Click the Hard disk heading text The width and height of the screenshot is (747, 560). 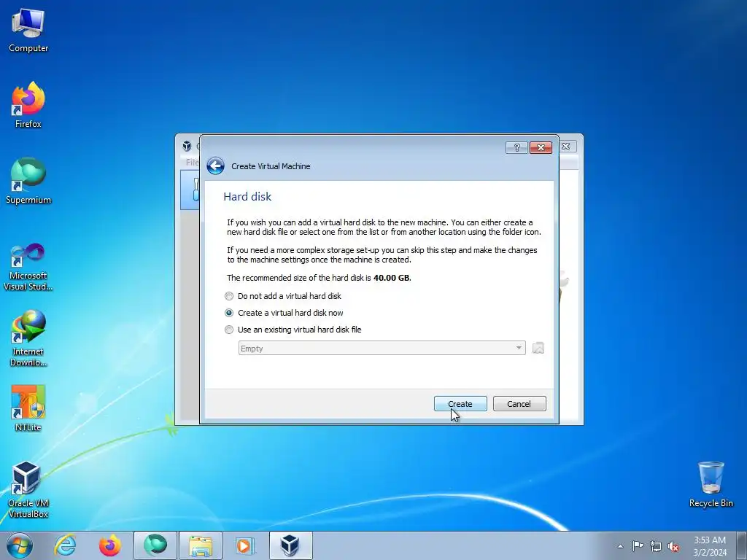click(247, 196)
